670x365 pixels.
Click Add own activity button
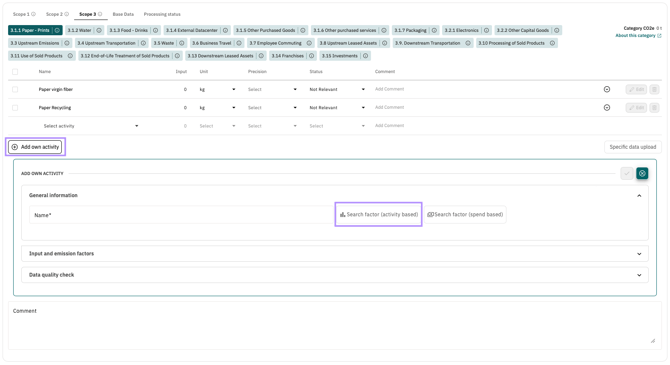pyautogui.click(x=35, y=147)
